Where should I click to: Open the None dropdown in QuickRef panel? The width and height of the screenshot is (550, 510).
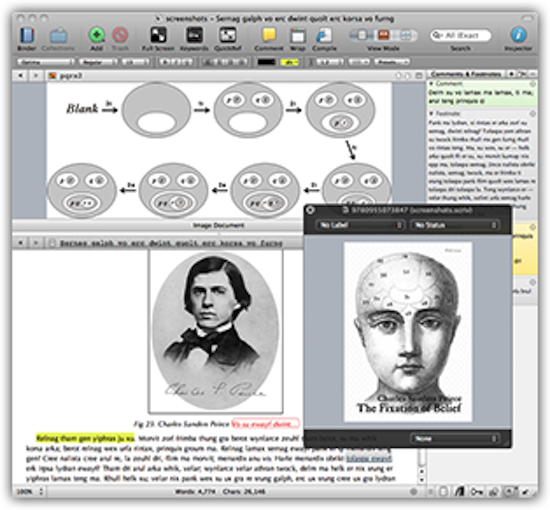tap(454, 438)
